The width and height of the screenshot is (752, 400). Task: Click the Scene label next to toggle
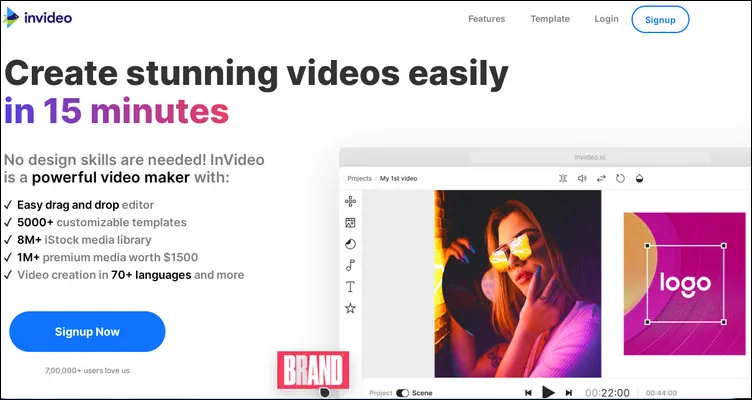pyautogui.click(x=422, y=393)
